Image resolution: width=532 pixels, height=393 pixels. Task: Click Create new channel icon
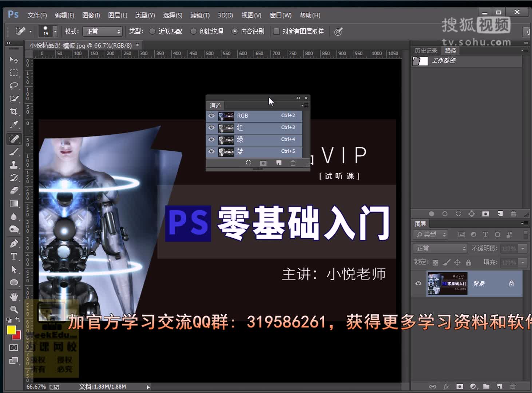[x=279, y=163]
